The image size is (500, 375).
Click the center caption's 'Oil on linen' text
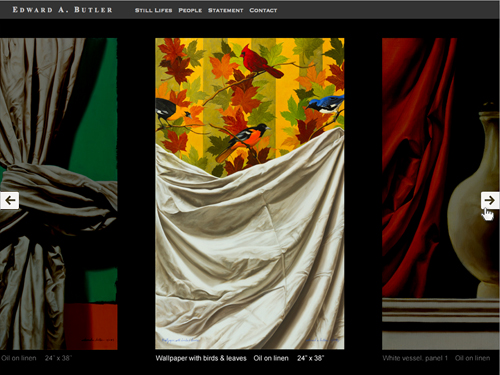(271, 358)
